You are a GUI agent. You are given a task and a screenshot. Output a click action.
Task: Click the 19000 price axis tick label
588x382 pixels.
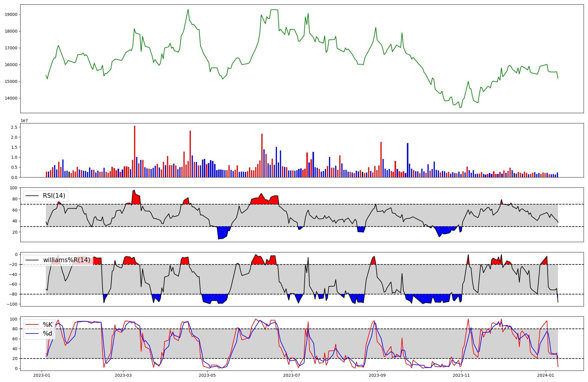coord(11,15)
